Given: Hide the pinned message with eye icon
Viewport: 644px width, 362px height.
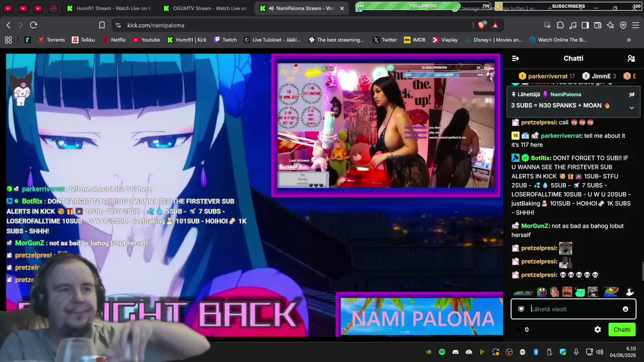Looking at the screenshot, I should pos(632,95).
